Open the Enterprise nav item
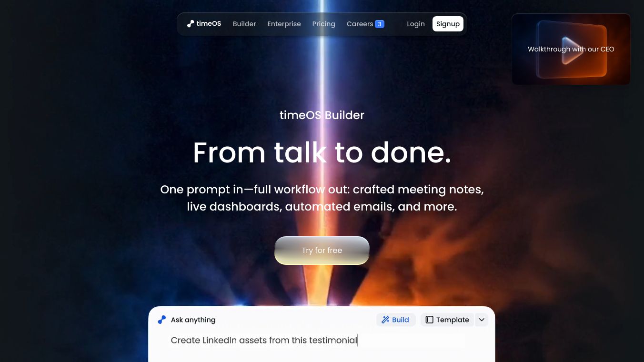The width and height of the screenshot is (644, 362). coord(284,24)
